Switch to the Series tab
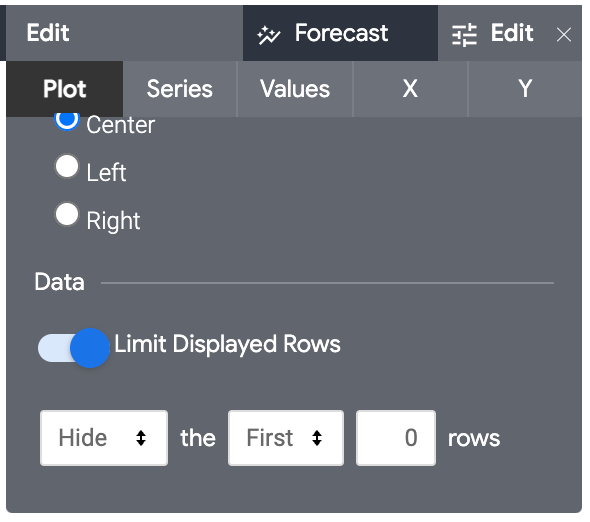The height and width of the screenshot is (522, 590). (x=180, y=89)
